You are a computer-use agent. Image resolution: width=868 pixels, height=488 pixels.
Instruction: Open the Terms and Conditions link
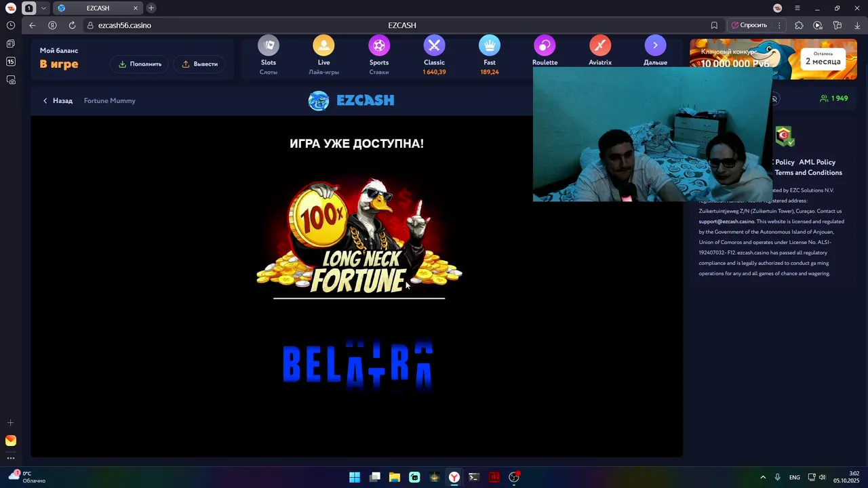point(808,173)
